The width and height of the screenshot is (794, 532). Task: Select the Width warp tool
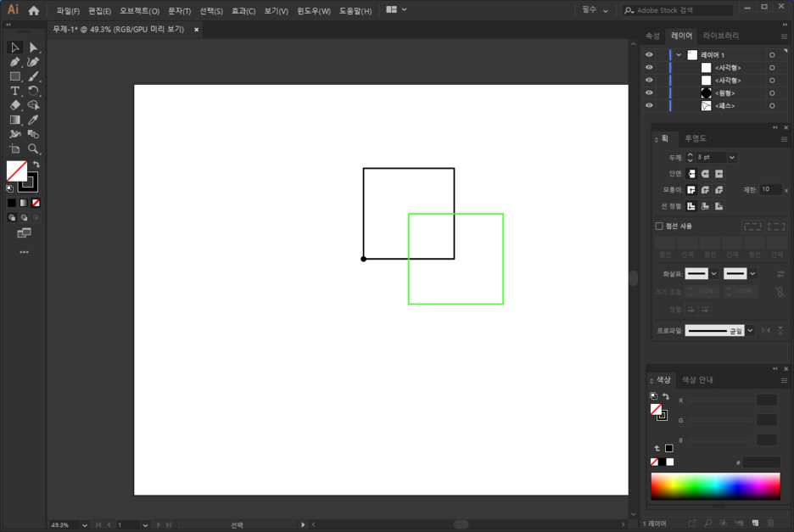(x=14, y=134)
